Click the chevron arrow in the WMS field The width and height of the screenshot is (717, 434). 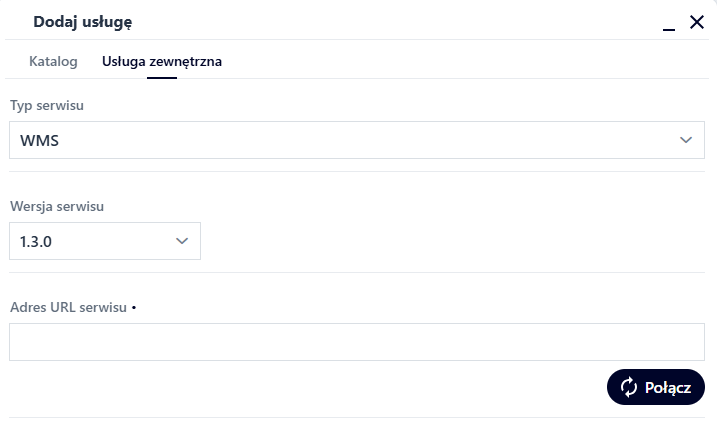(x=686, y=140)
